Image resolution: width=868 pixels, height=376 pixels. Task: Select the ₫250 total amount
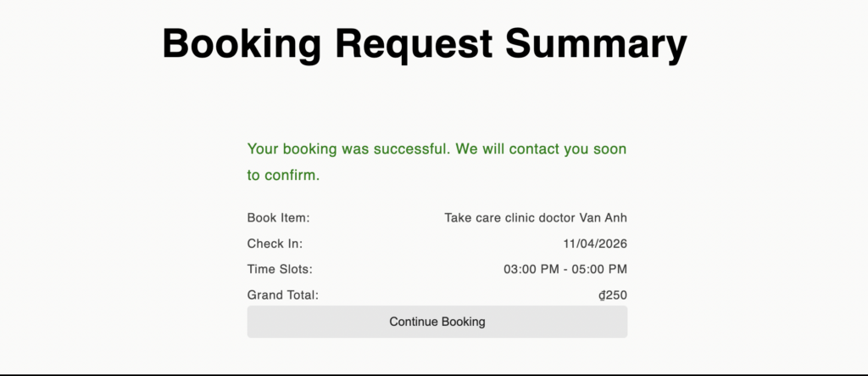pos(612,295)
